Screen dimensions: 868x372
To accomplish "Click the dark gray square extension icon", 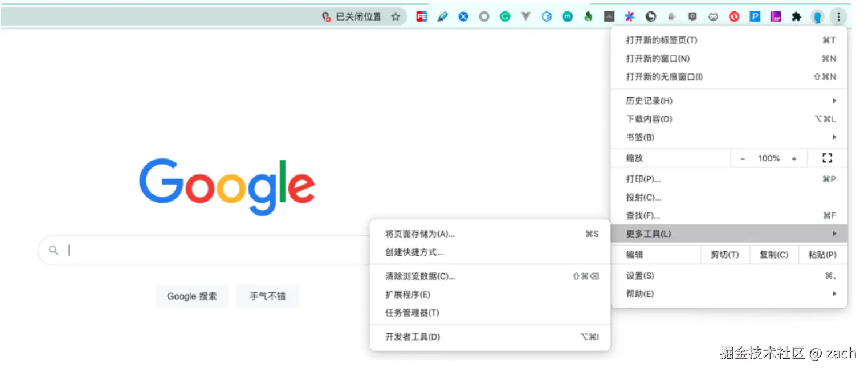I will pos(609,17).
